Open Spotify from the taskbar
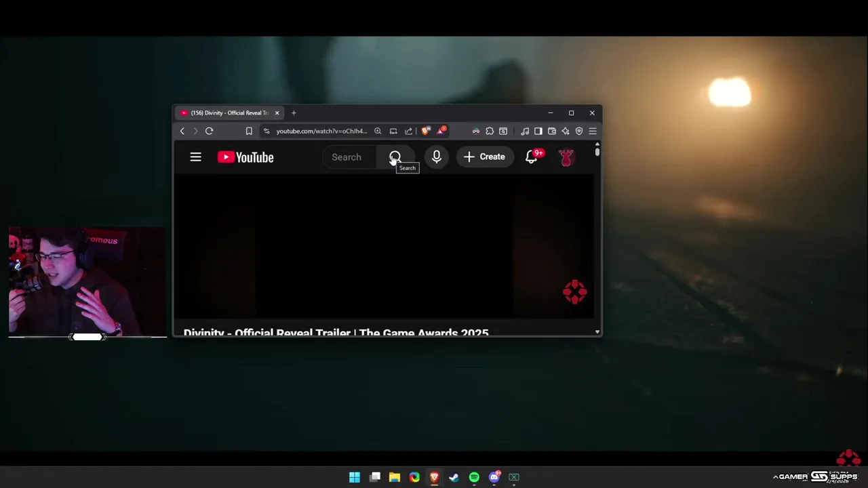The image size is (868, 488). point(474,477)
